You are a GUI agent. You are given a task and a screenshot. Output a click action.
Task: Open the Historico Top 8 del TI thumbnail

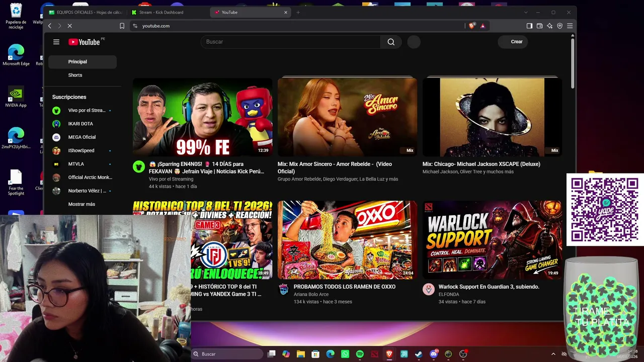pos(231,240)
